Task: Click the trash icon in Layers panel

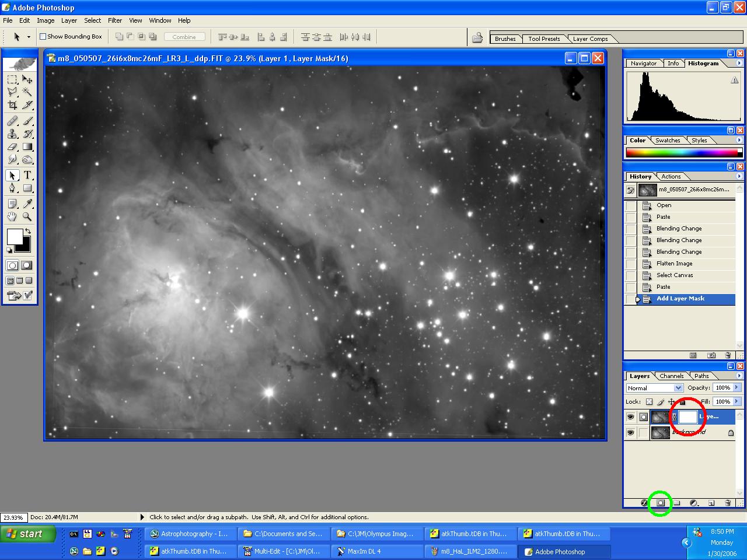Action: 728,503
